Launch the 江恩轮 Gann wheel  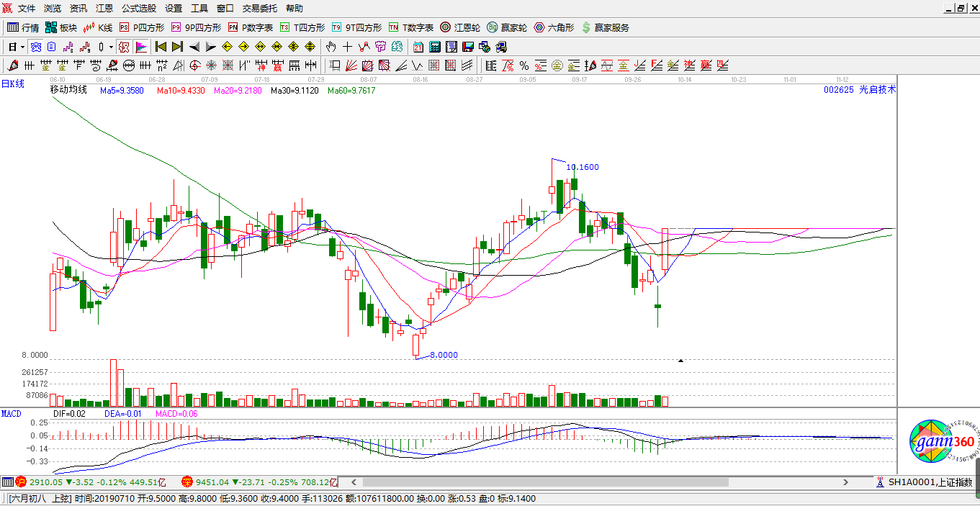(460, 27)
